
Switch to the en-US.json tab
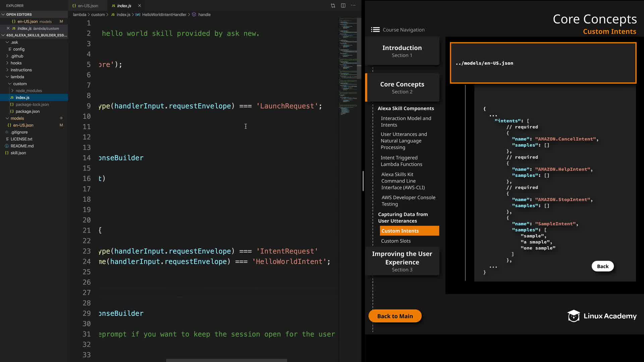[x=88, y=6]
